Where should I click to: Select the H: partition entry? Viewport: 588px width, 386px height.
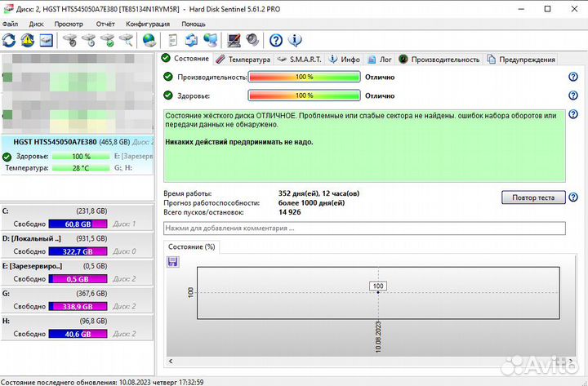[x=78, y=327]
